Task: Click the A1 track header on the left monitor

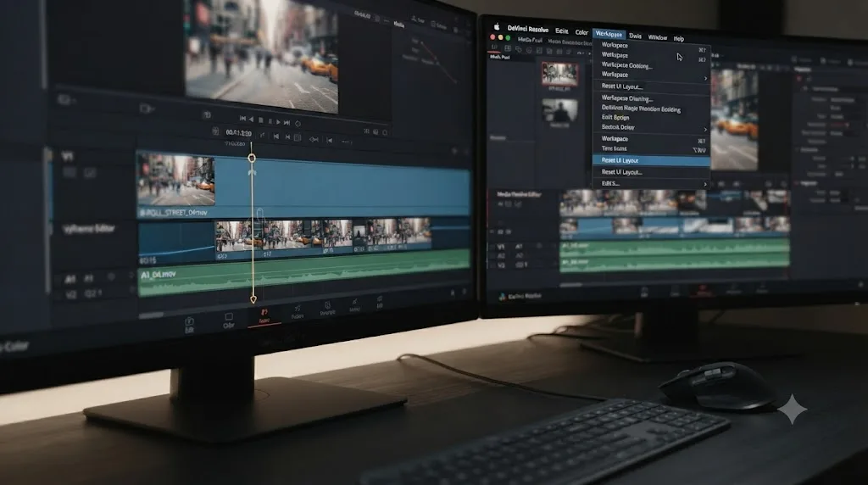Action: point(70,279)
